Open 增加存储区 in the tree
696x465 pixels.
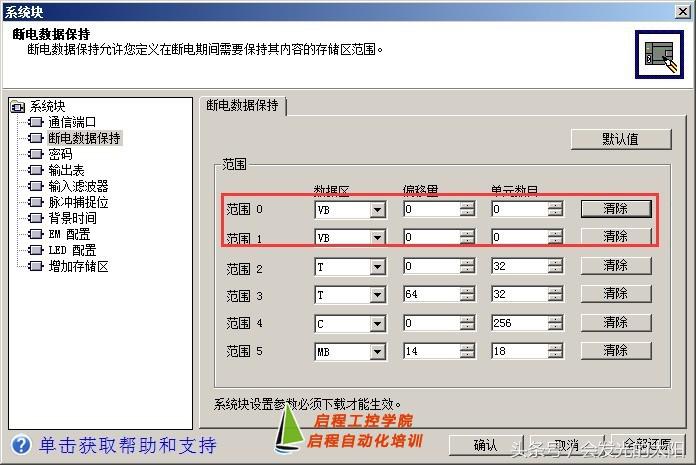click(x=78, y=266)
